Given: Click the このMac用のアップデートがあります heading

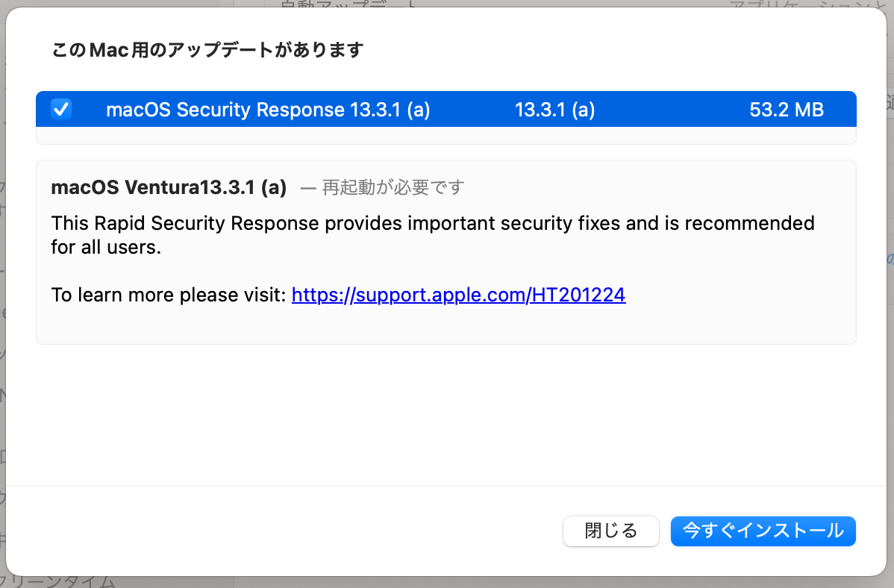Looking at the screenshot, I should pyautogui.click(x=207, y=50).
